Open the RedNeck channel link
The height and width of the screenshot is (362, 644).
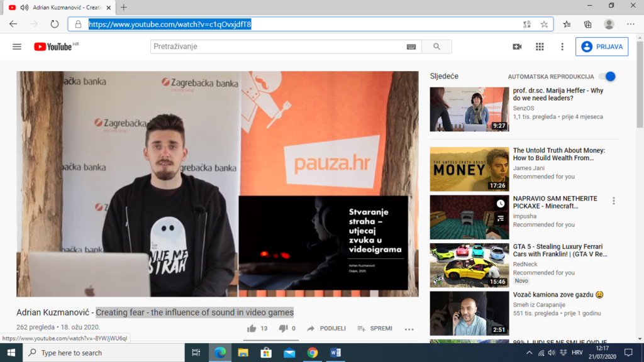[525, 264]
